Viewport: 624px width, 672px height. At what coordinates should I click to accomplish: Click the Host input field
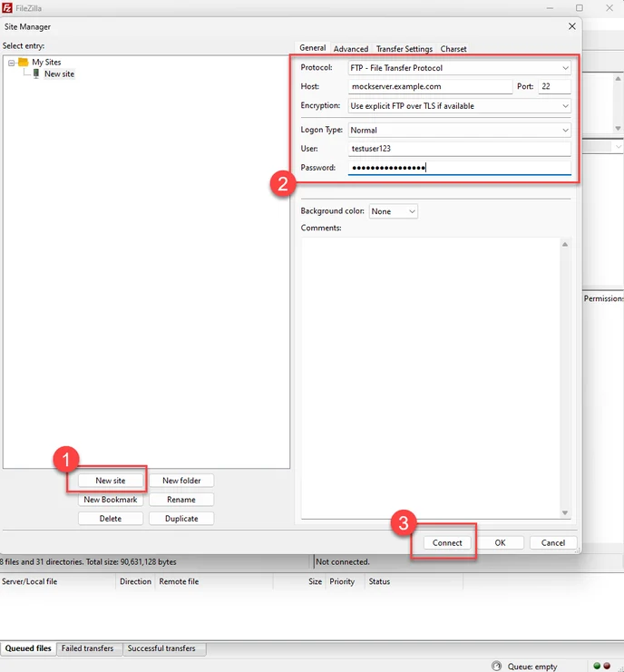(430, 86)
